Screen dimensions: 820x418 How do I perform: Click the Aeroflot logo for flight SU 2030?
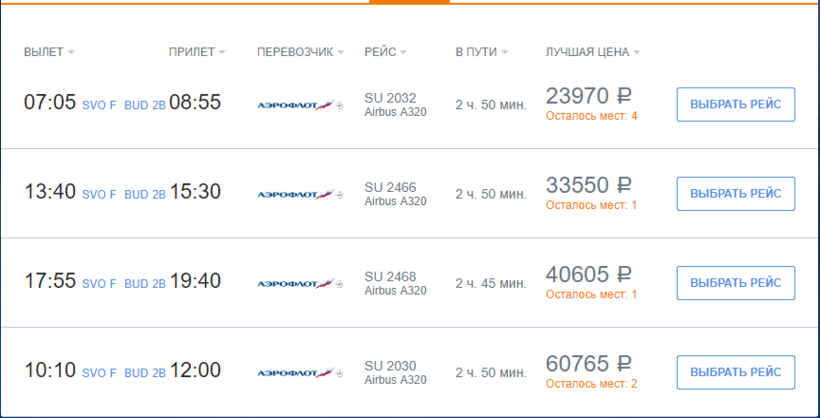300,373
